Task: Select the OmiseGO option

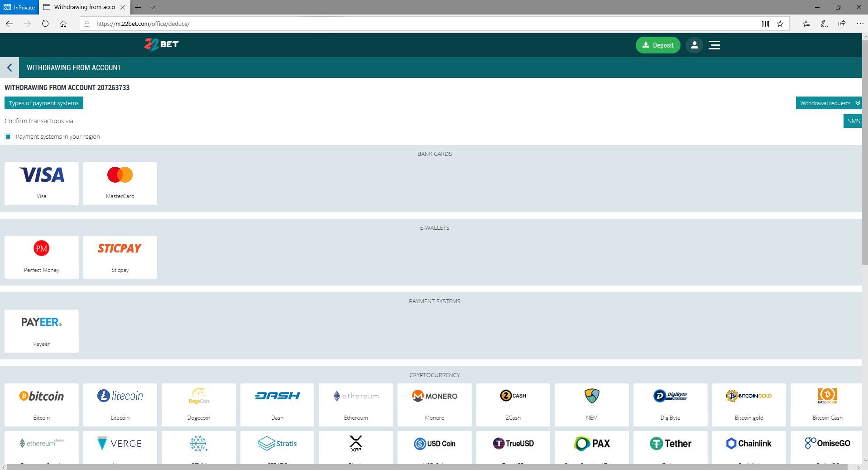Action: 826,447
